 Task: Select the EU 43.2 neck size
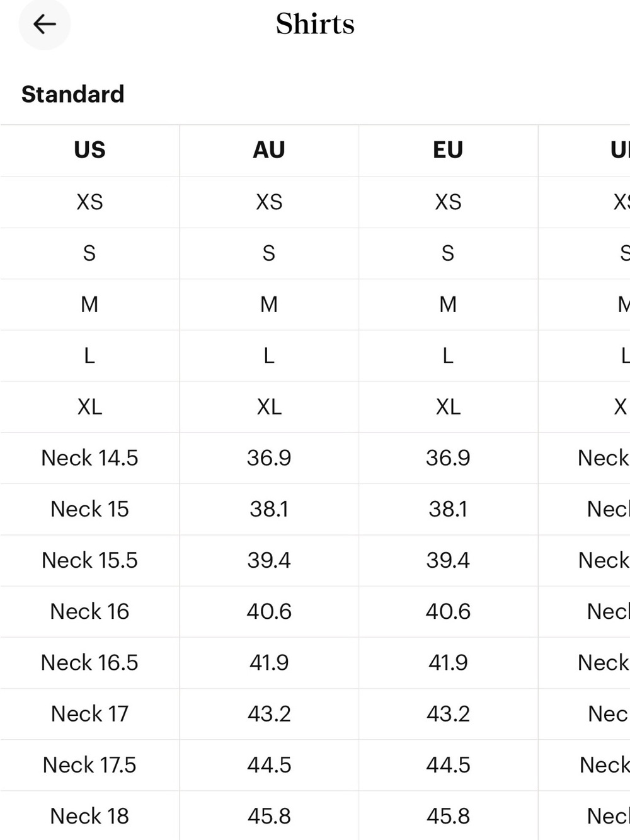448,713
